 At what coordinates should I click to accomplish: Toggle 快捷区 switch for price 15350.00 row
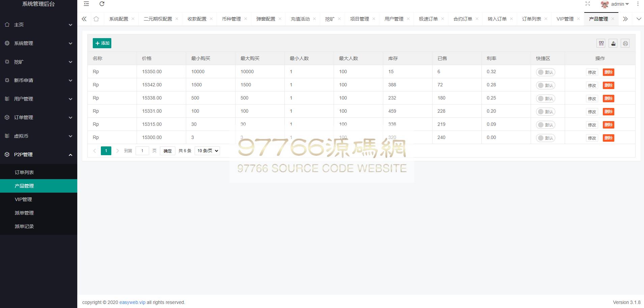545,72
